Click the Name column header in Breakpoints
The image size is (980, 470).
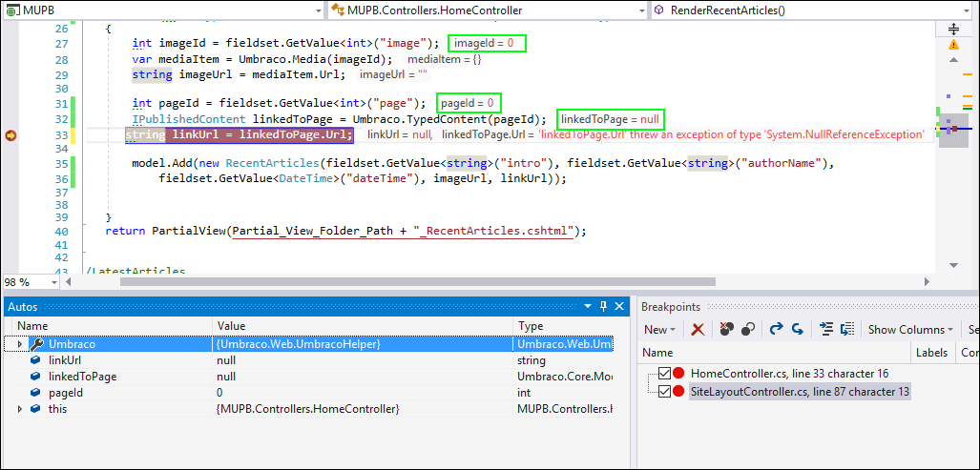click(x=774, y=353)
